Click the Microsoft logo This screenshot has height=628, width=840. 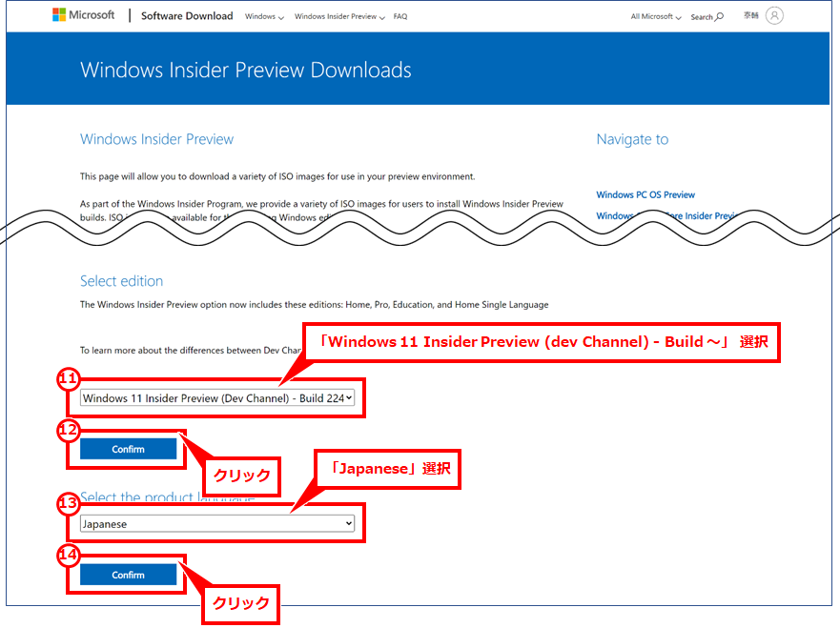(83, 15)
